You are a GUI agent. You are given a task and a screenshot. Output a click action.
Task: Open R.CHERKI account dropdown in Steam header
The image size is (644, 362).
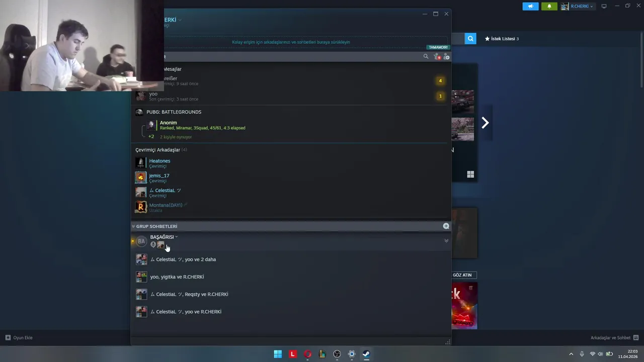point(577,7)
